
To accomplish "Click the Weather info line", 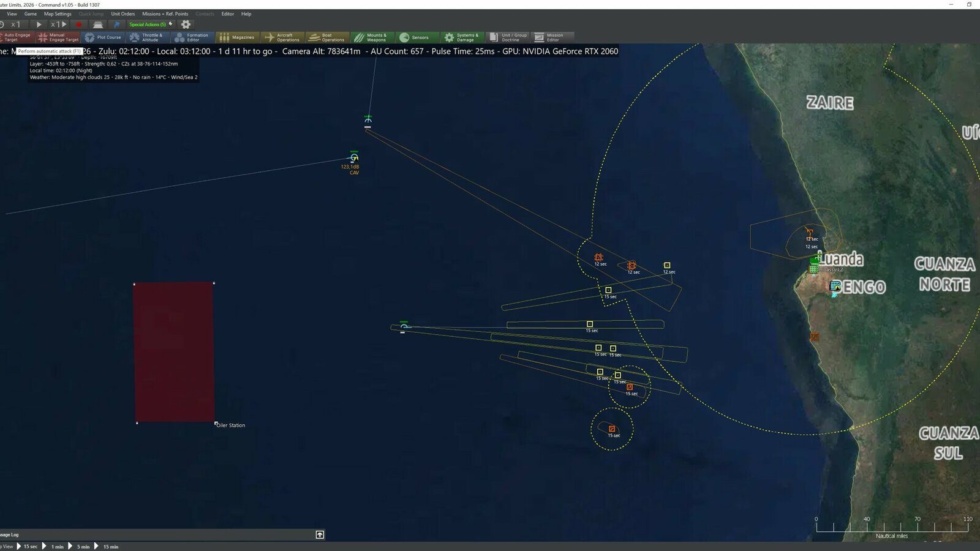I will (x=113, y=77).
